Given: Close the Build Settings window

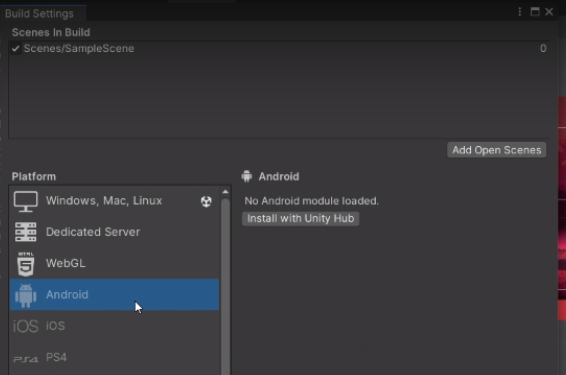Looking at the screenshot, I should [549, 12].
